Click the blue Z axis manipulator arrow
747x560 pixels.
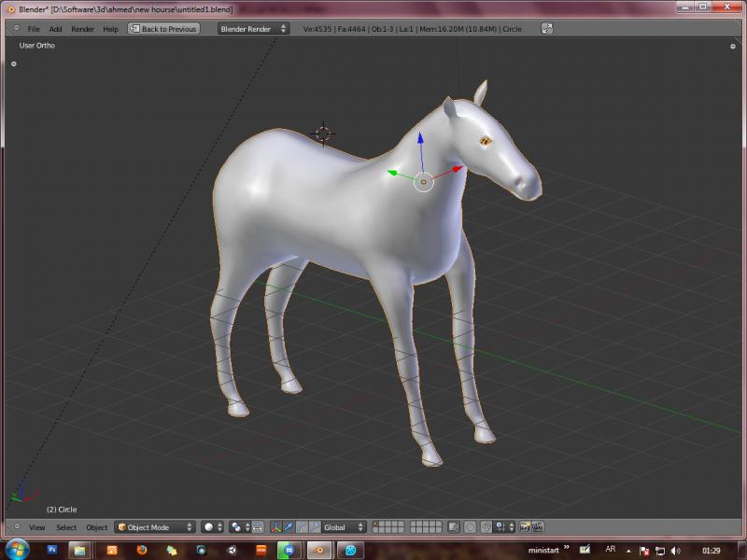coord(420,138)
